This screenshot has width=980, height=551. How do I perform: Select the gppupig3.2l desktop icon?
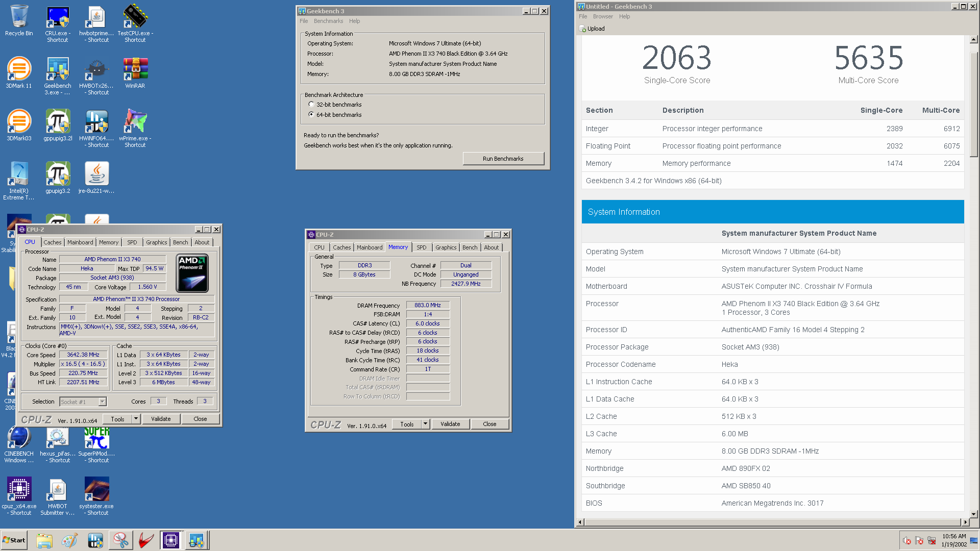[58, 126]
